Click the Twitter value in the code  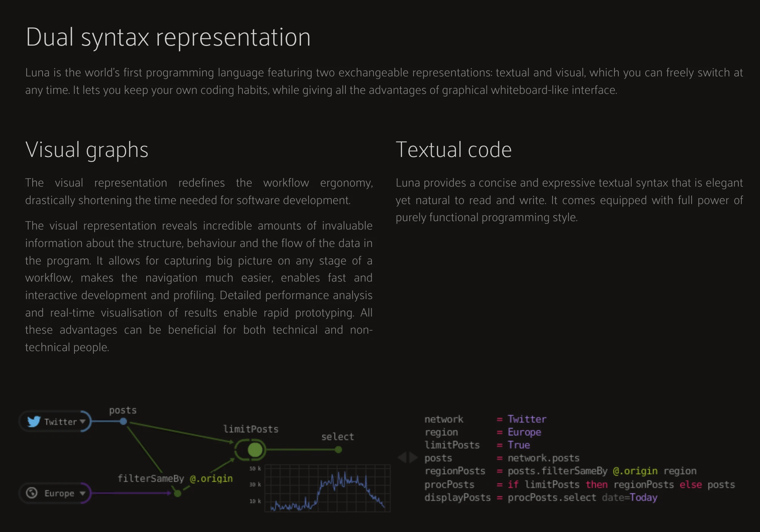[527, 419]
